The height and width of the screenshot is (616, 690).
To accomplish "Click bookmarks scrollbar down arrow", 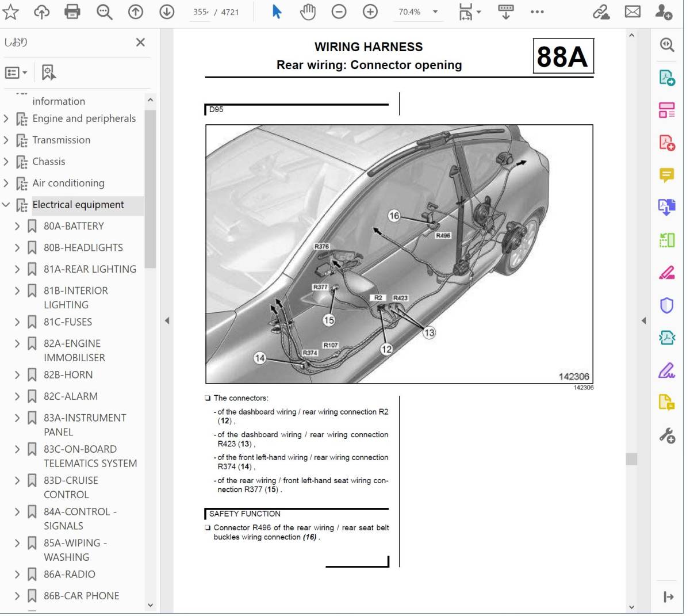I will (150, 604).
